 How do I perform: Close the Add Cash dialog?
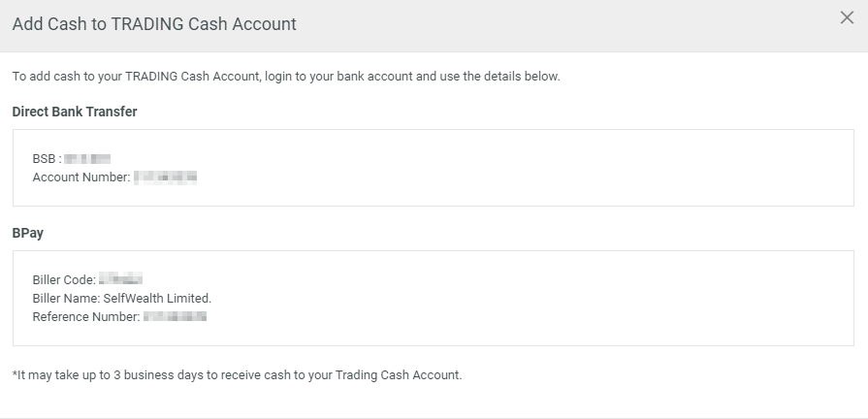click(x=847, y=17)
